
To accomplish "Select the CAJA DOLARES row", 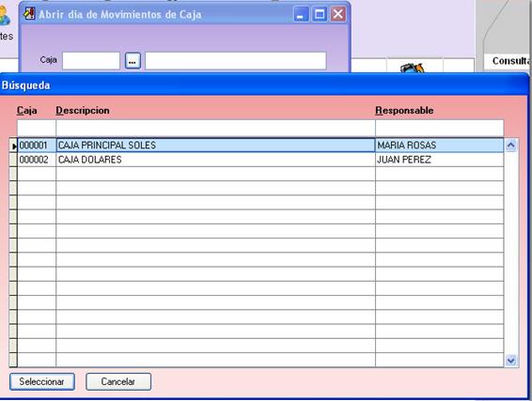I will tap(260, 160).
